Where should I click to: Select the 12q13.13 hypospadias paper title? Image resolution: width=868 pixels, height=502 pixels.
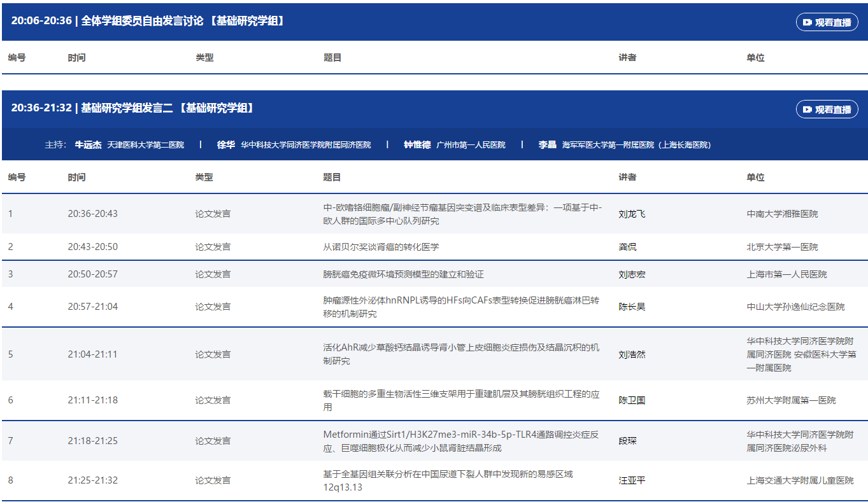448,480
